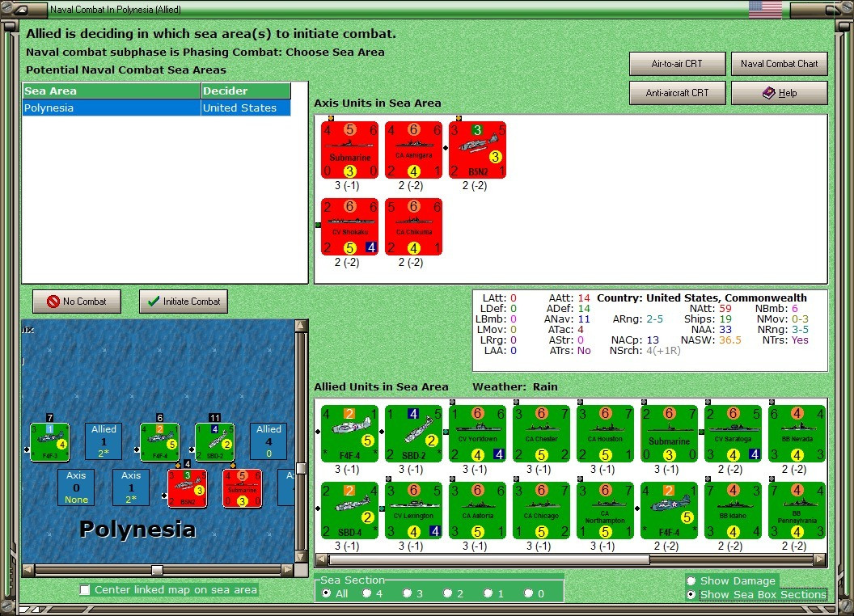Select the CA Chikuma cruiser counter

click(x=413, y=227)
